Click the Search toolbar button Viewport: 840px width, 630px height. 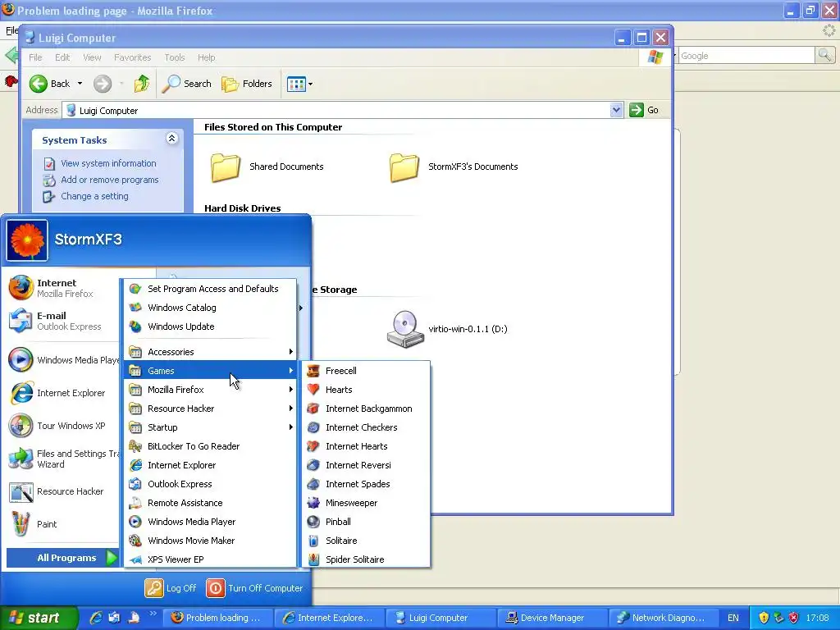click(186, 84)
